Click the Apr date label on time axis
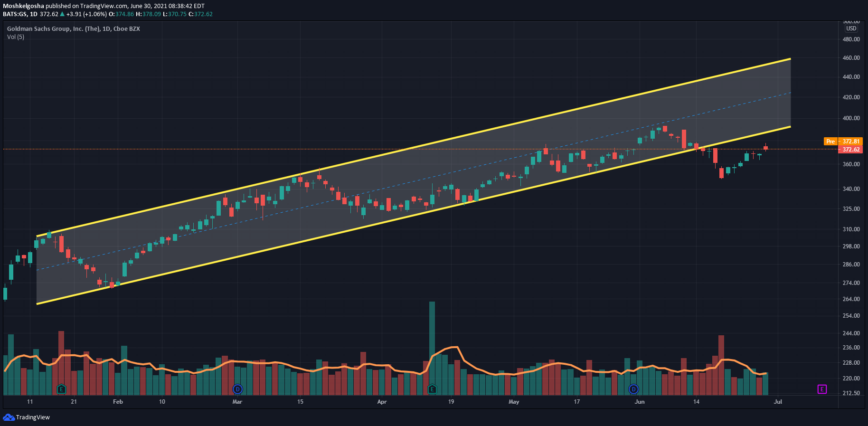Image resolution: width=868 pixels, height=426 pixels. 382,402
